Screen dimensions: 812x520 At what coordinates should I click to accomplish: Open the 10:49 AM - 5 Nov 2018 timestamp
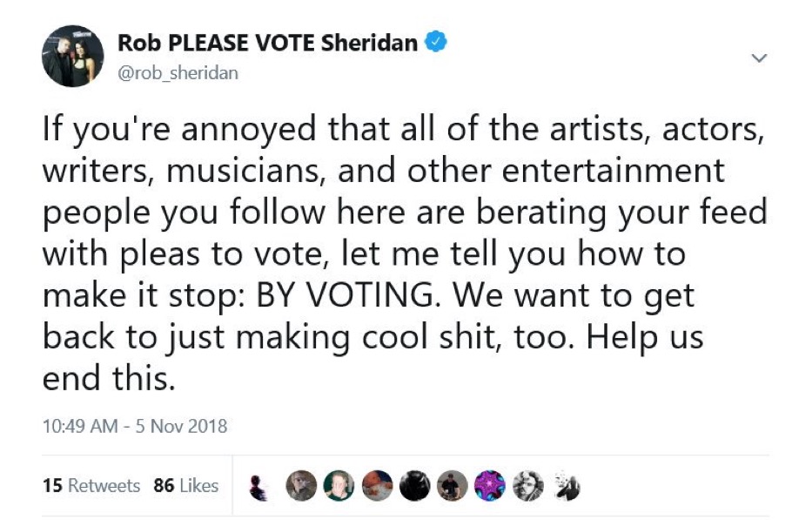click(x=135, y=426)
